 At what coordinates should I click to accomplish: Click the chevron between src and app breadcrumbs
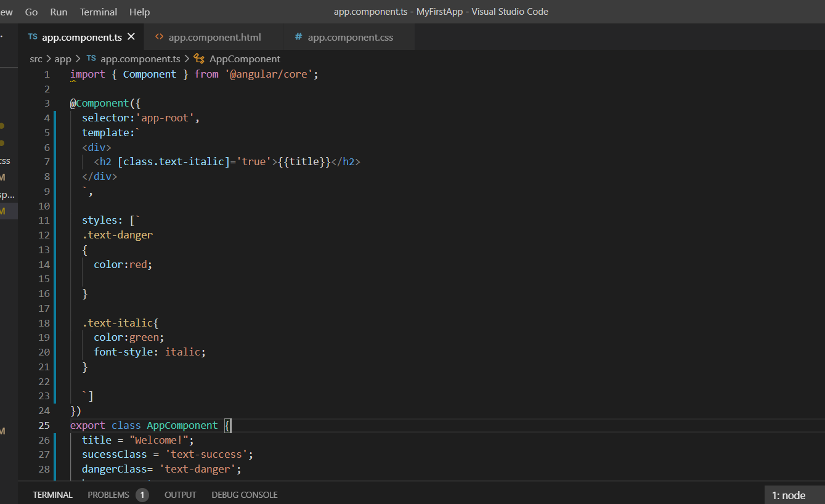[x=48, y=59]
